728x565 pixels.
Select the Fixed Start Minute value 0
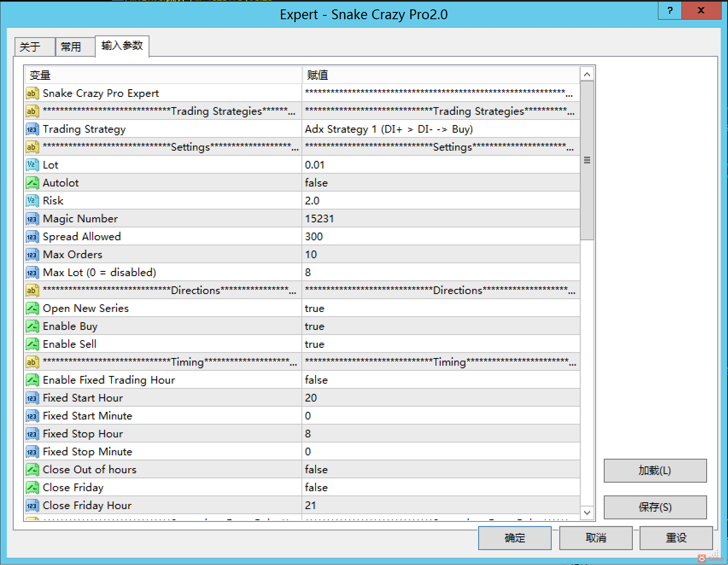(x=441, y=416)
